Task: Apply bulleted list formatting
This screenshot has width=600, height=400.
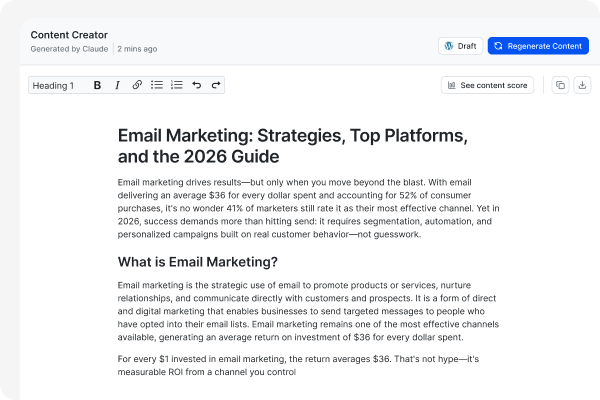Action: point(157,86)
